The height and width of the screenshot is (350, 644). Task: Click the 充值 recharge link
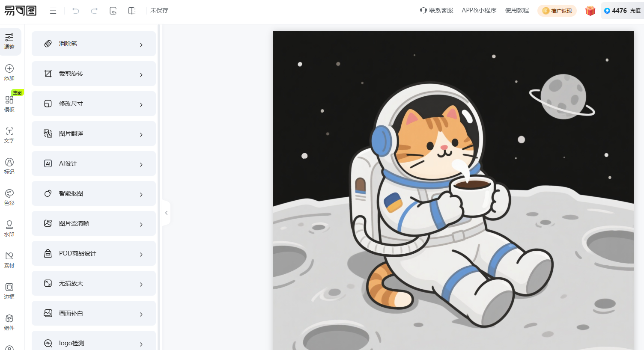(x=635, y=11)
